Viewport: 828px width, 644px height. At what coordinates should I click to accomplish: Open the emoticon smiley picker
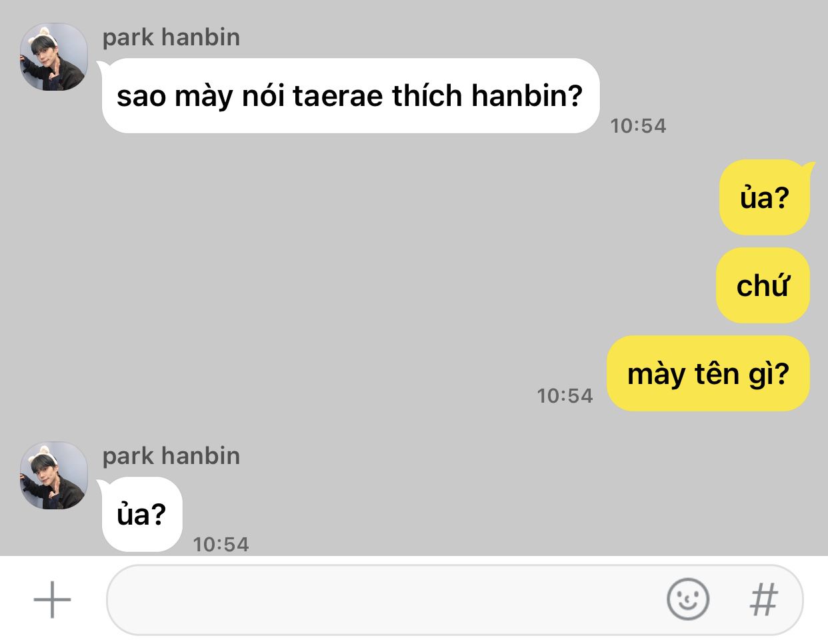(688, 599)
